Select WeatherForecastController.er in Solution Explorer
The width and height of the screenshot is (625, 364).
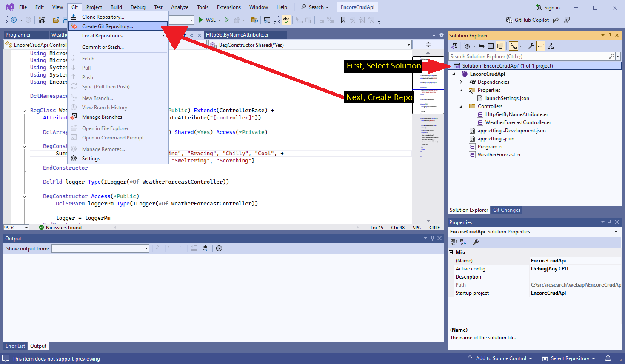(x=518, y=122)
